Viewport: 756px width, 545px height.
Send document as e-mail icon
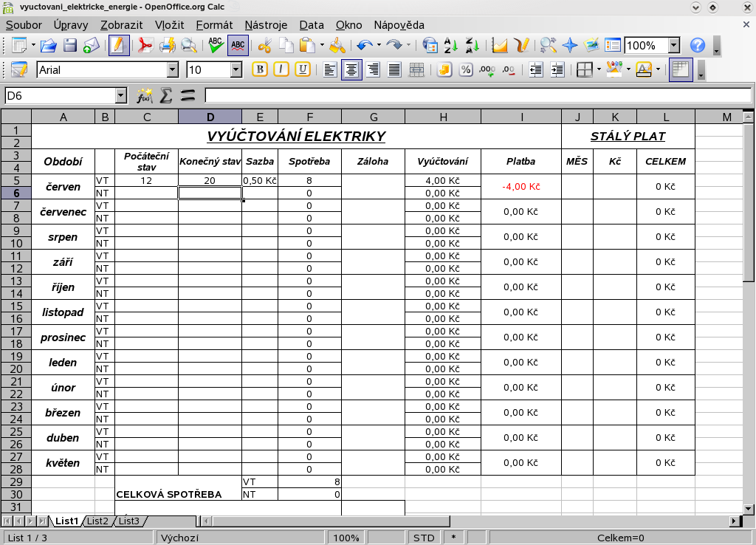91,45
